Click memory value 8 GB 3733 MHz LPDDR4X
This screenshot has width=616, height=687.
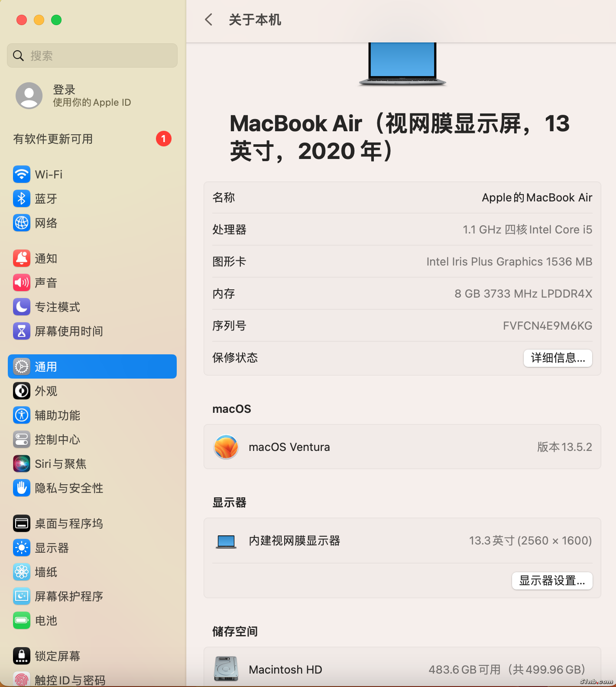click(x=523, y=294)
